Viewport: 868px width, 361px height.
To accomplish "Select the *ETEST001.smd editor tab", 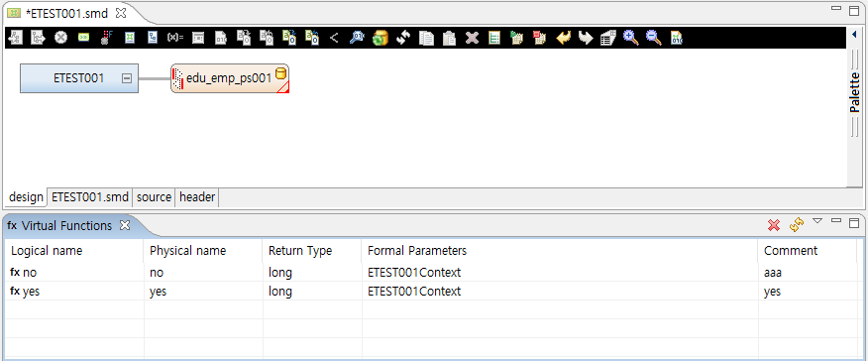I will pyautogui.click(x=66, y=13).
